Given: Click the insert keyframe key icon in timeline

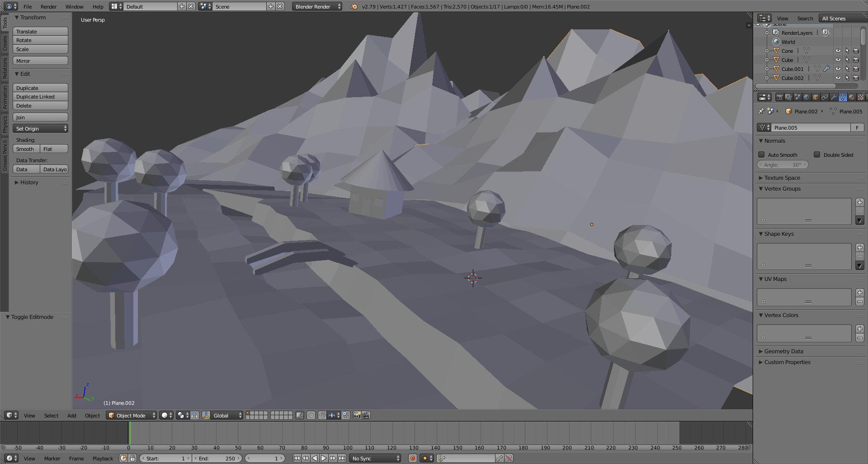Looking at the screenshot, I should pos(500,458).
